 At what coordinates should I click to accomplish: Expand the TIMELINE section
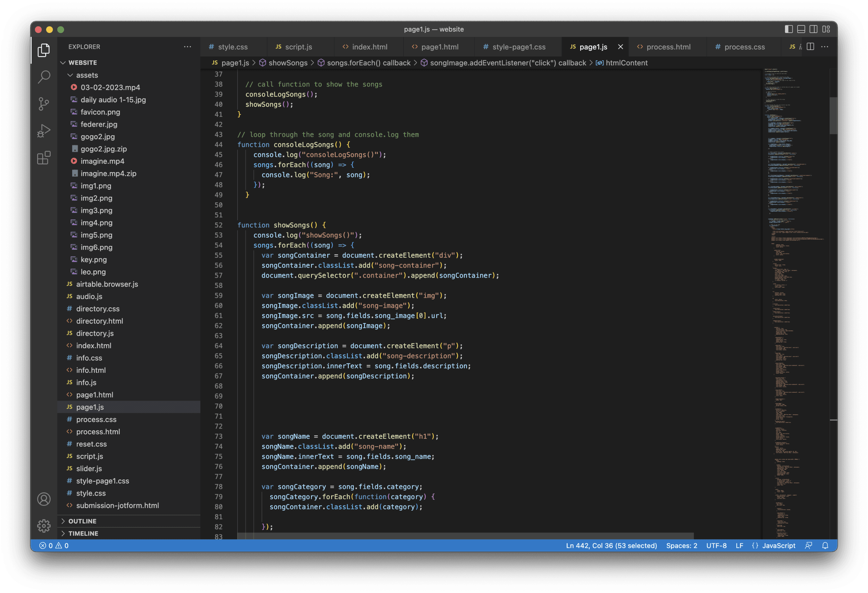(83, 533)
